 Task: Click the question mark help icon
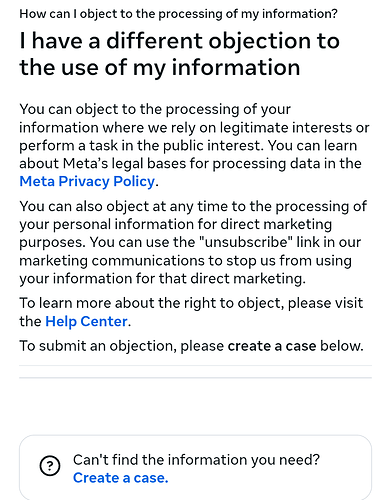pos(50,465)
